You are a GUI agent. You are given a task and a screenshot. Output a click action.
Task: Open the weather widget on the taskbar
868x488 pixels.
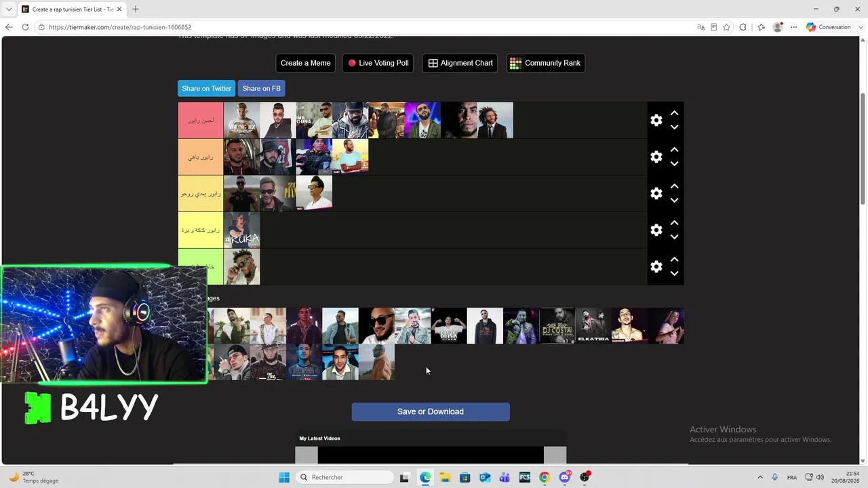(34, 477)
